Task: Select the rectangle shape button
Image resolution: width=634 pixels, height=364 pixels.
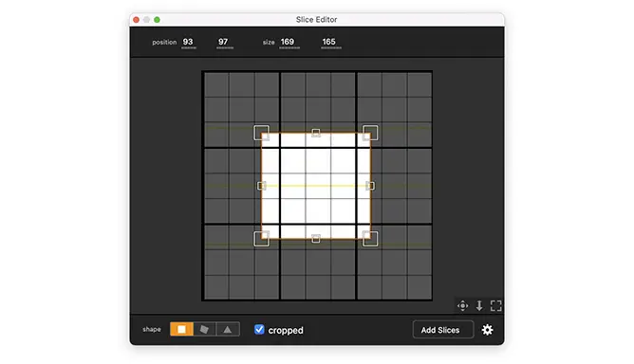Action: coord(181,329)
